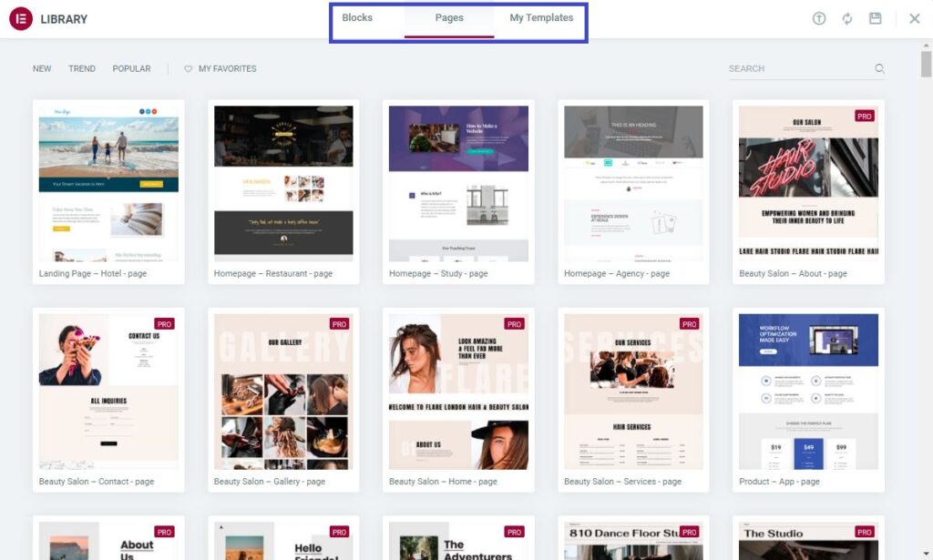Choose Beauty Salon Gallery template
Screen dimensions: 933x560
[283, 392]
